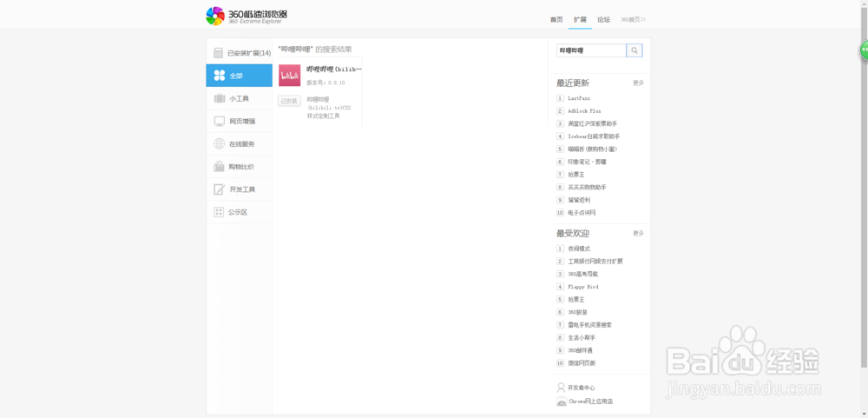
Task: Click the 公示区 grid icon
Action: point(219,212)
